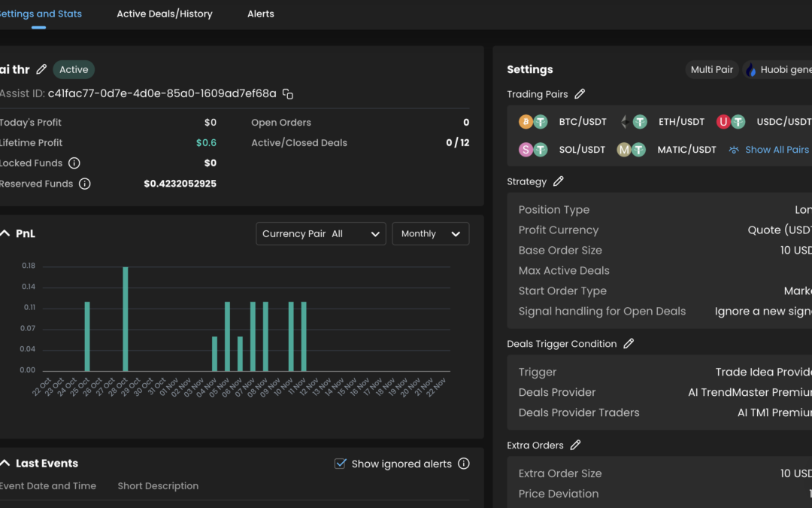Image resolution: width=812 pixels, height=508 pixels.
Task: Open the Monthly period dropdown
Action: [x=430, y=234]
